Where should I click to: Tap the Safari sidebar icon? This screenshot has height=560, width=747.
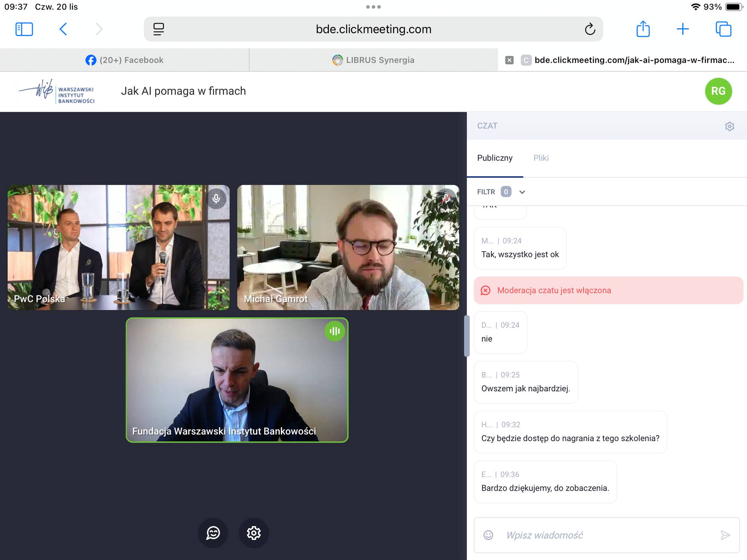pyautogui.click(x=24, y=29)
